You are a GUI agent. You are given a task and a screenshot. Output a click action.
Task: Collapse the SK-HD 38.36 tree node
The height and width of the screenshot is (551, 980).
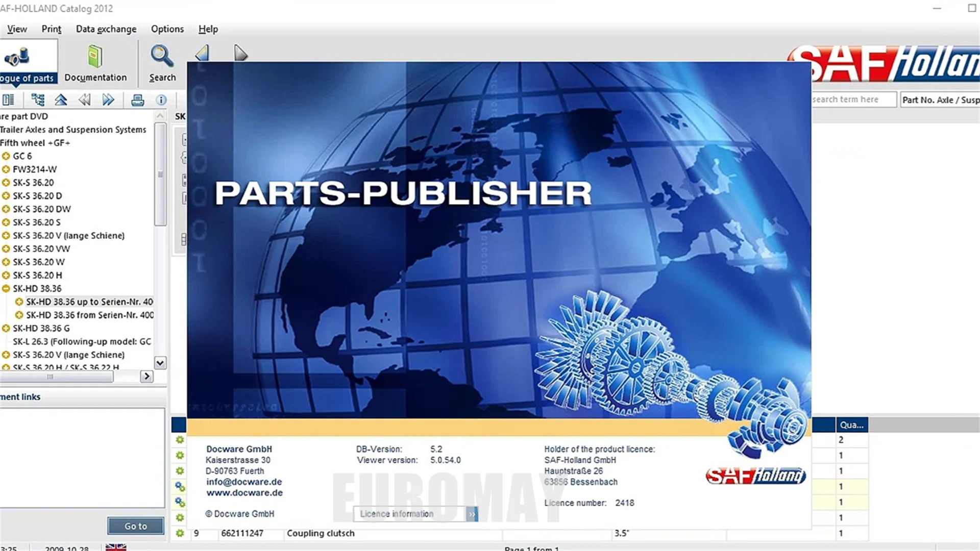point(6,289)
